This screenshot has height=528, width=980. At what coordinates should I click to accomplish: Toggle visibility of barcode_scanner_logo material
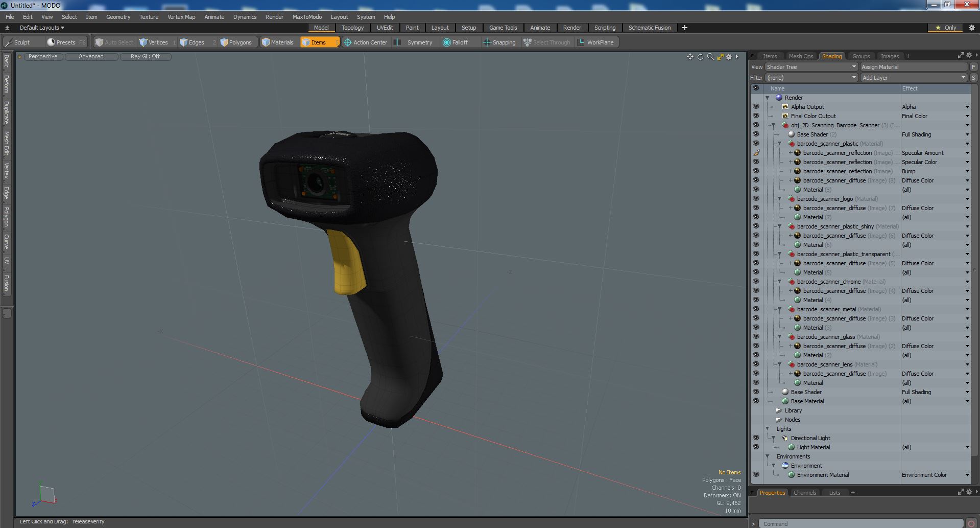coord(756,199)
